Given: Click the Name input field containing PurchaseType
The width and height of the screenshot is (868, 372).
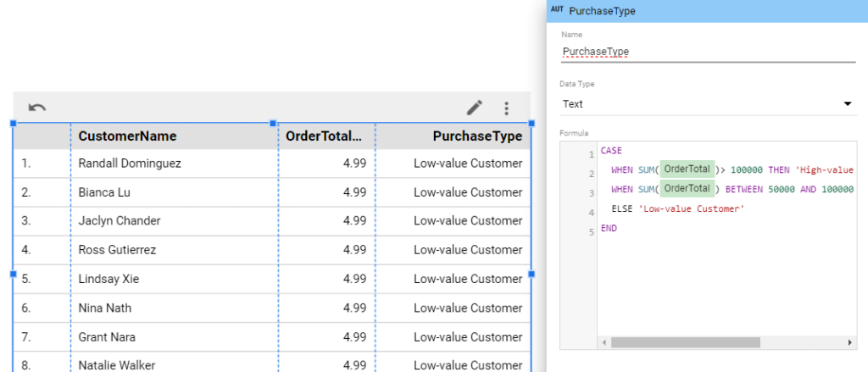Looking at the screenshot, I should (708, 52).
